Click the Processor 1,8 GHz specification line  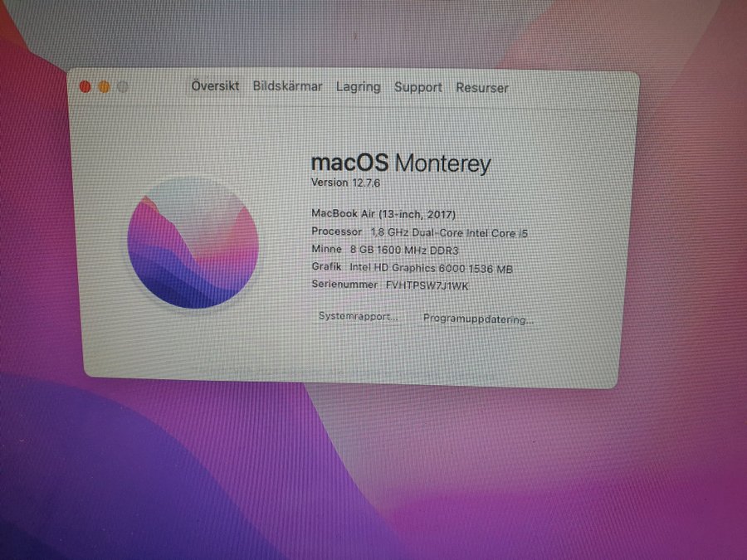pyautogui.click(x=419, y=232)
